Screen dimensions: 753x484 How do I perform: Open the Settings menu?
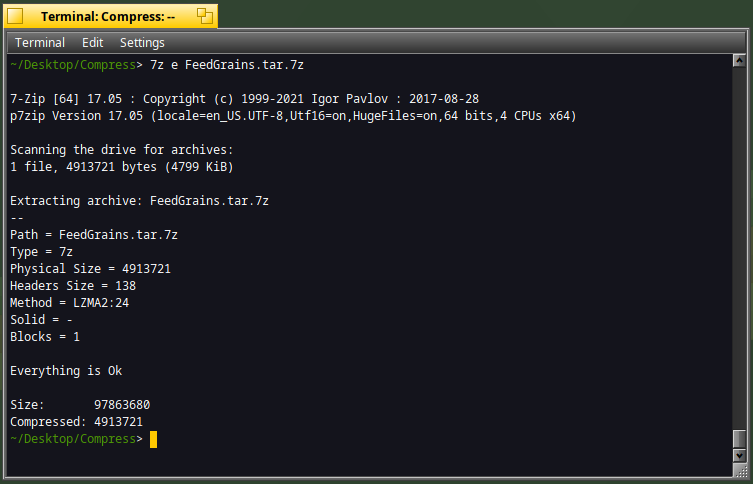coord(142,43)
